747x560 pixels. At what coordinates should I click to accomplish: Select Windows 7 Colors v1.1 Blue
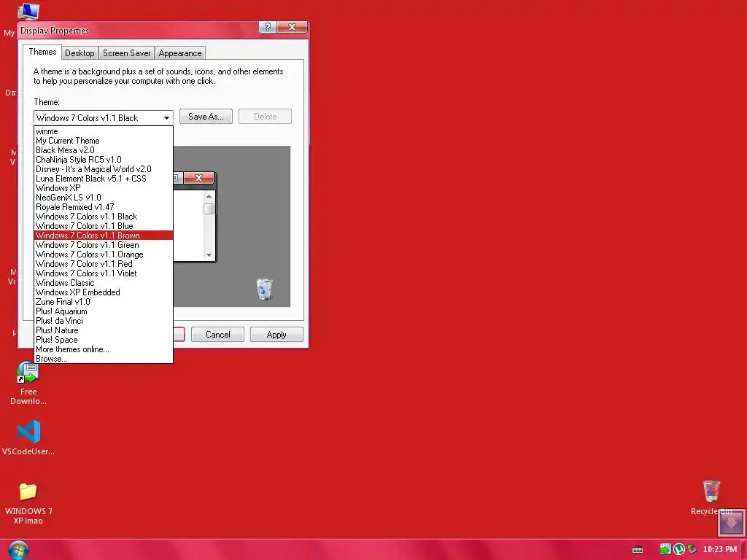click(x=104, y=226)
